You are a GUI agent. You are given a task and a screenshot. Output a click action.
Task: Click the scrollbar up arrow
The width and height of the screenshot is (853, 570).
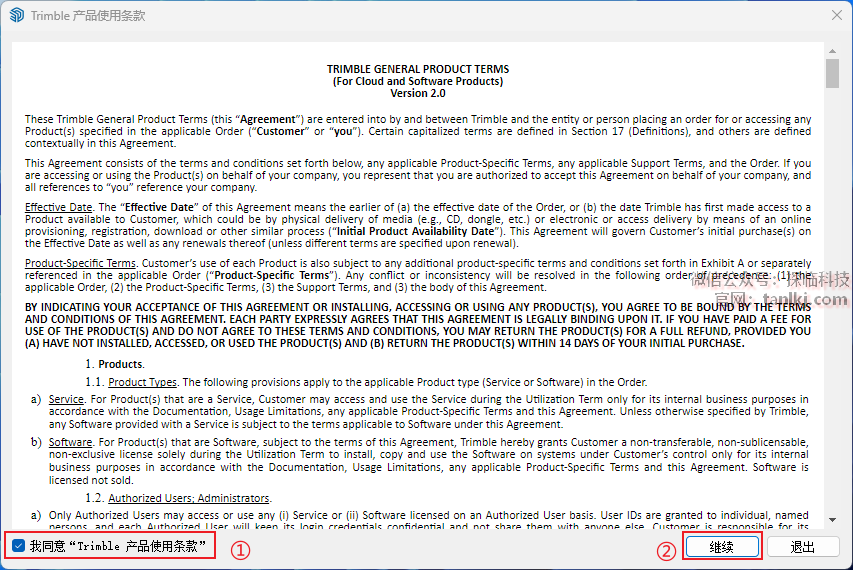(x=832, y=51)
